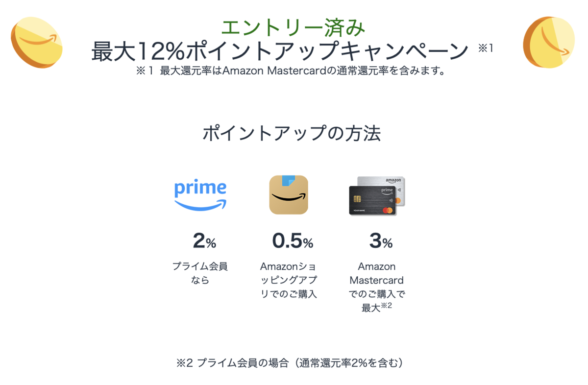Click the ※1 marker beside the headline

click(x=486, y=48)
